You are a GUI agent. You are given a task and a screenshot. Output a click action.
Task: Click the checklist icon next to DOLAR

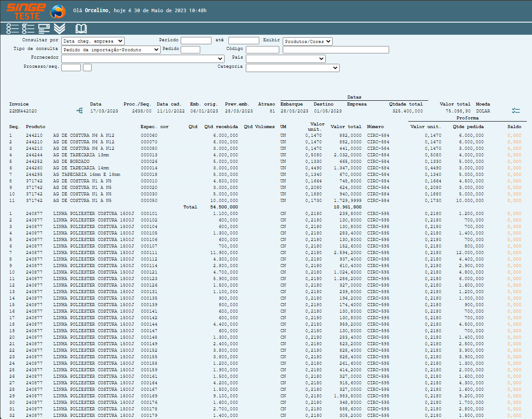click(x=515, y=111)
